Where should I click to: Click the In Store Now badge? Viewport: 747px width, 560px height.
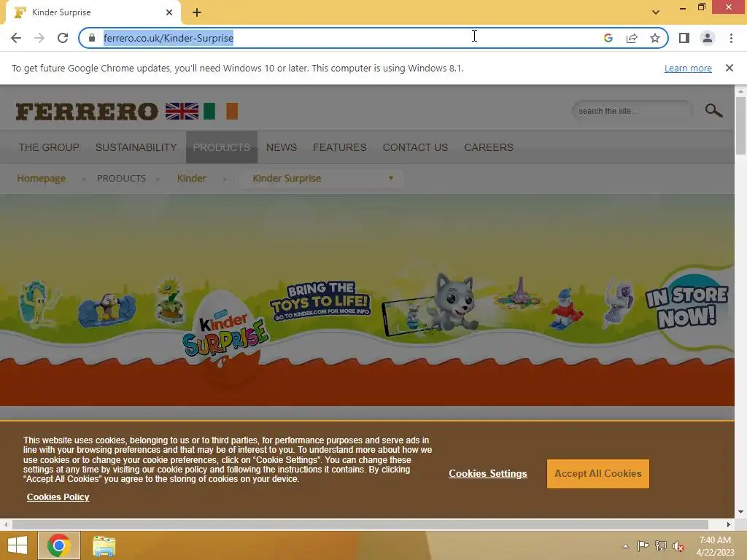click(686, 307)
